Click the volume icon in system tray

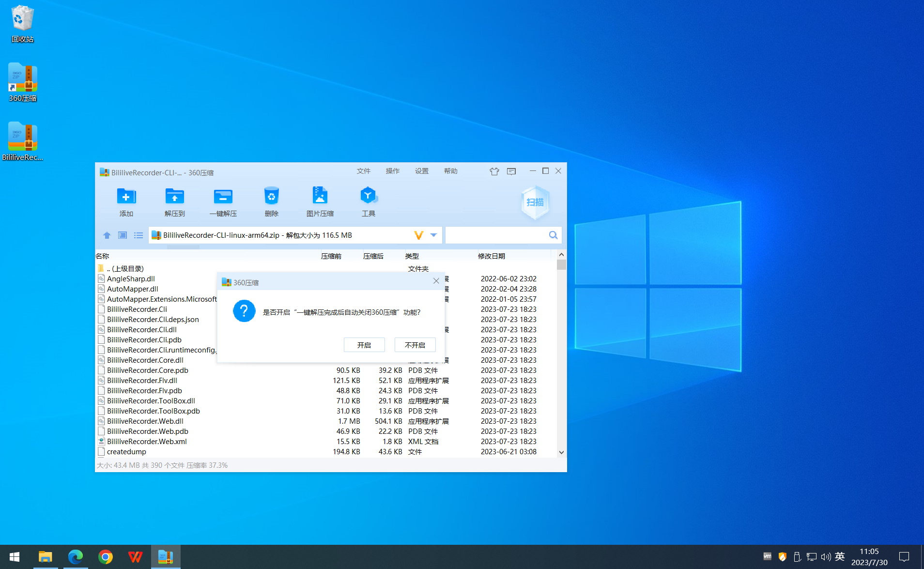(826, 557)
